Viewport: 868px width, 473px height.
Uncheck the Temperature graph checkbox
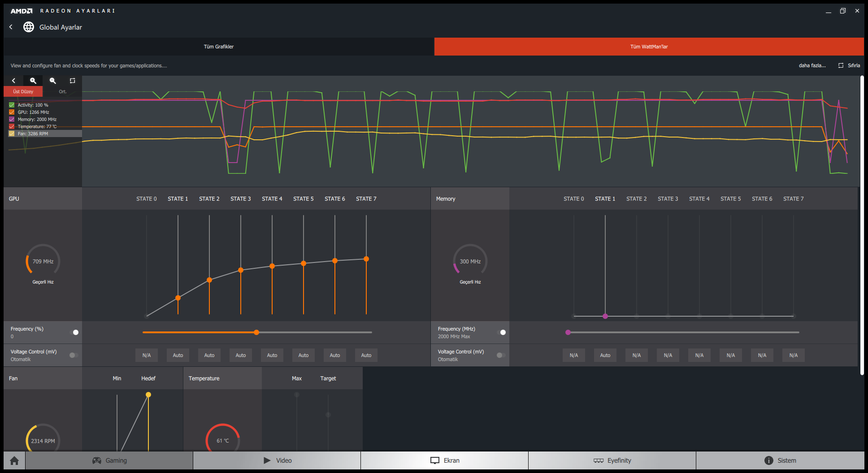point(12,126)
